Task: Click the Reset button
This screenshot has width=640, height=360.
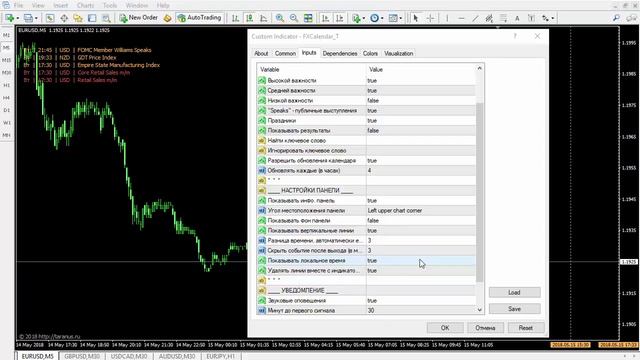Action: 525,328
